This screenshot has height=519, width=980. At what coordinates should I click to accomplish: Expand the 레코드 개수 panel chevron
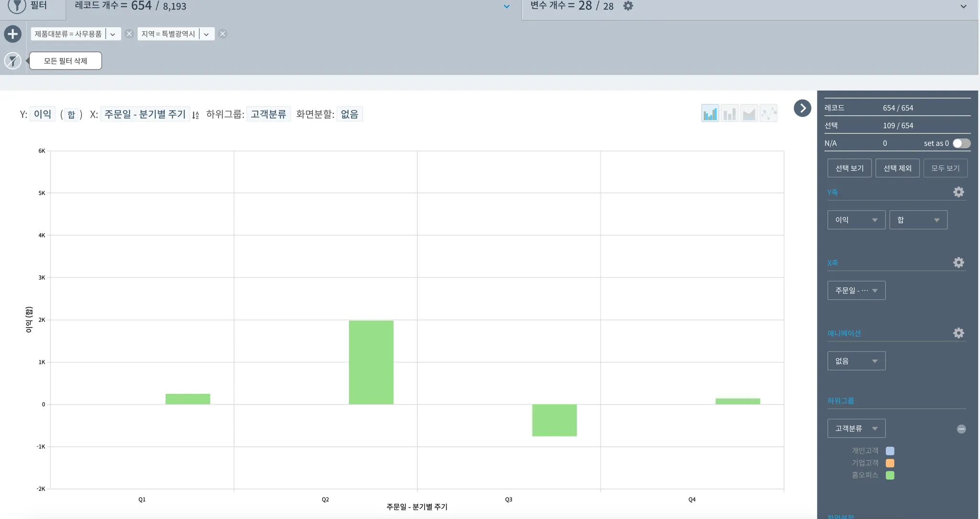[x=507, y=7]
